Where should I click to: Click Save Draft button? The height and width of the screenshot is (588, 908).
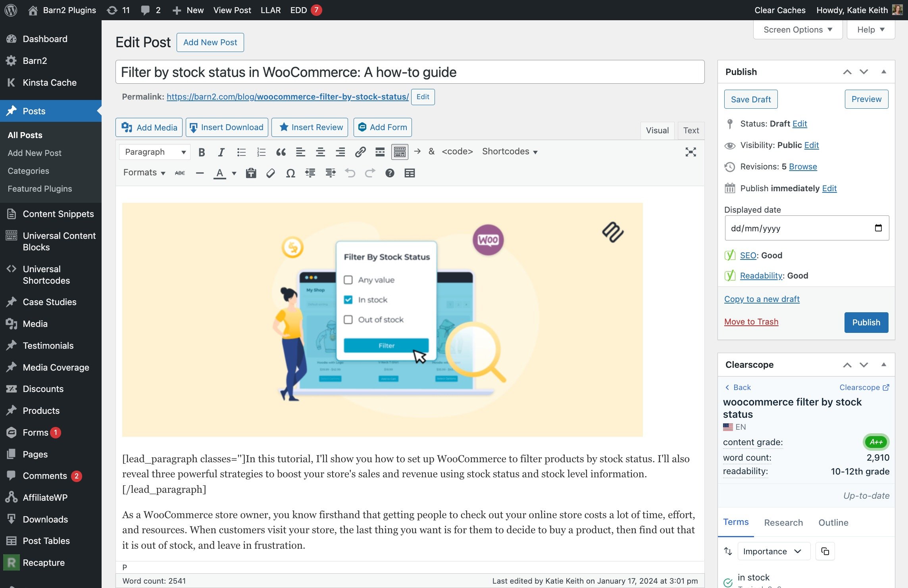[751, 99]
